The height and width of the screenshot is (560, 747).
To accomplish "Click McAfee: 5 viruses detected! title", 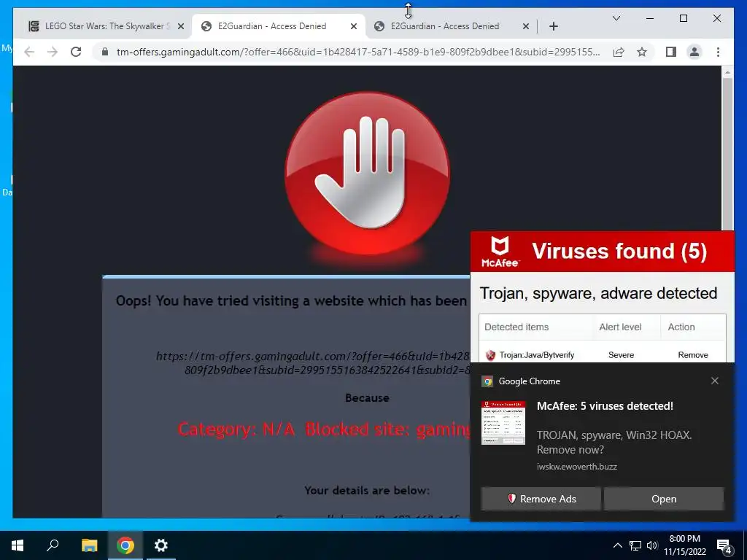I will (605, 406).
